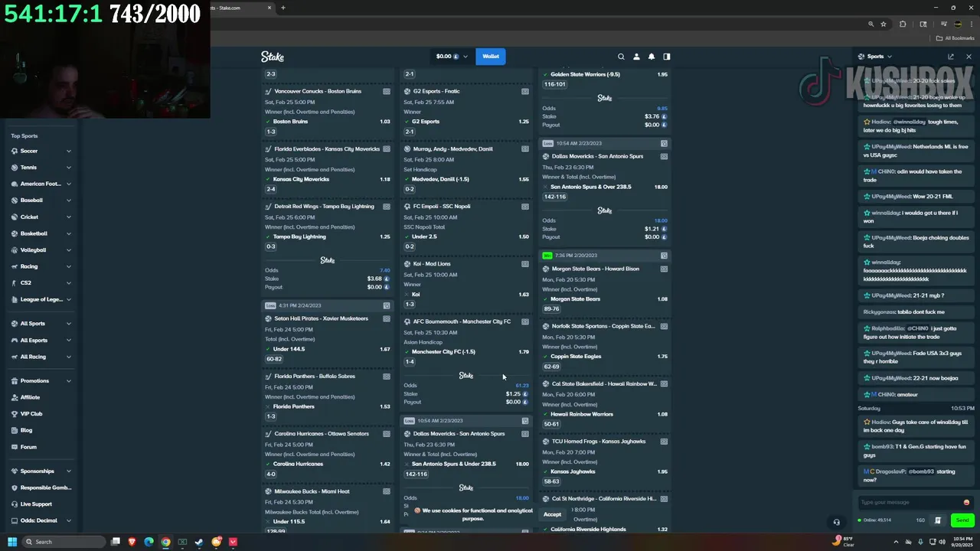Open the Odds: Decimal dropdown
Viewport: 980px width, 551px height.
click(x=41, y=520)
